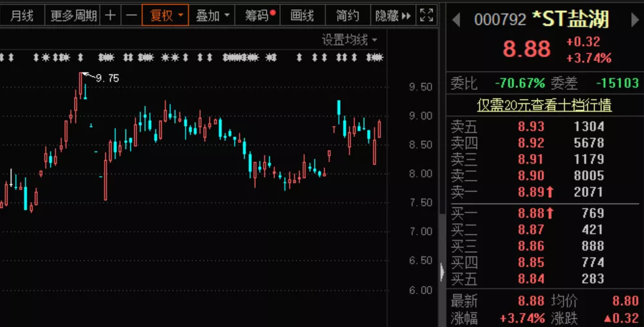Switch to 月线 monthly period tab
This screenshot has width=644, height=327.
22,15
